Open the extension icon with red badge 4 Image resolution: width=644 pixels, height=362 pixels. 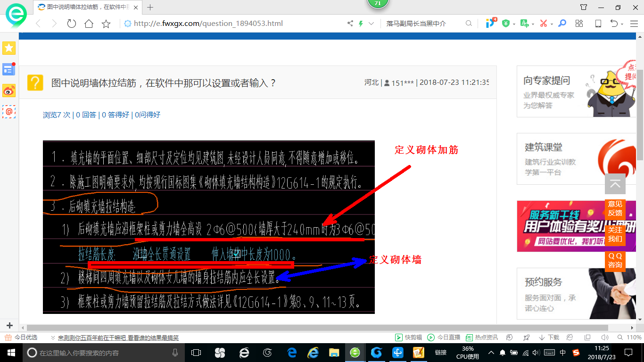[491, 23]
